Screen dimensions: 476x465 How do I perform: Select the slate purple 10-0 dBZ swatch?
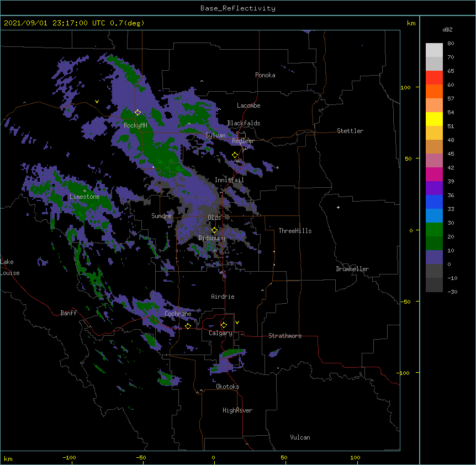[x=434, y=257]
